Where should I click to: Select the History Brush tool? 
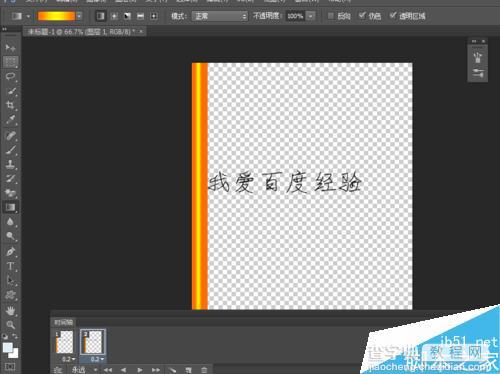pyautogui.click(x=10, y=179)
